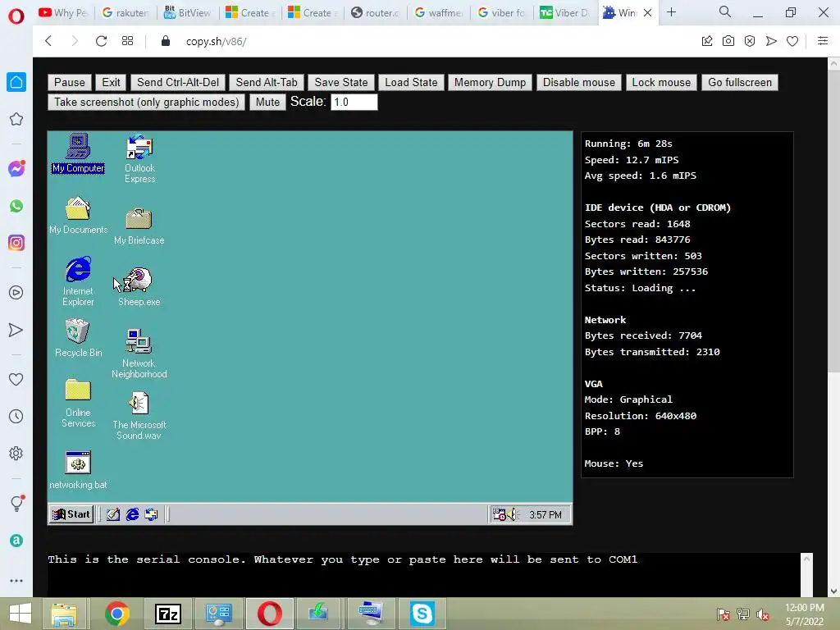This screenshot has height=630, width=840.
Task: Click the Lock mouse button
Action: (x=661, y=83)
